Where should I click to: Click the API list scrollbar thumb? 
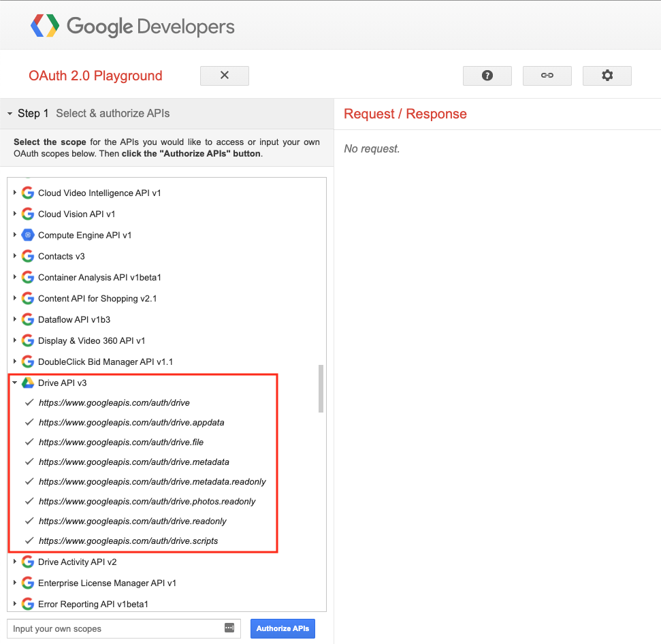click(321, 388)
